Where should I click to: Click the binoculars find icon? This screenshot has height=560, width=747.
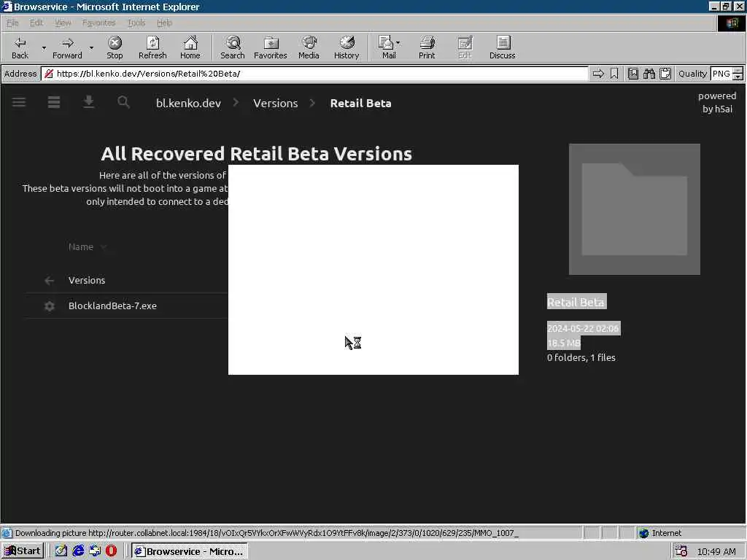(649, 74)
